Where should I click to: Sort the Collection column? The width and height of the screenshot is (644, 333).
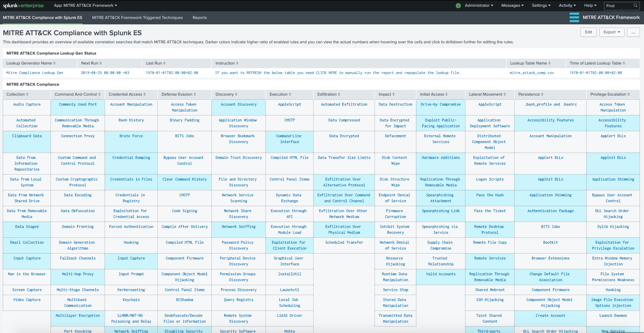pyautogui.click(x=18, y=94)
